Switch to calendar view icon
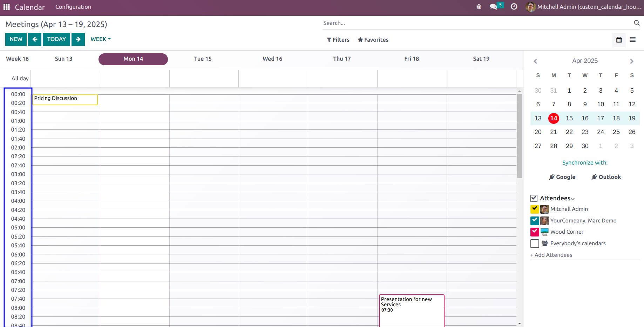This screenshot has height=327, width=644. pyautogui.click(x=619, y=40)
